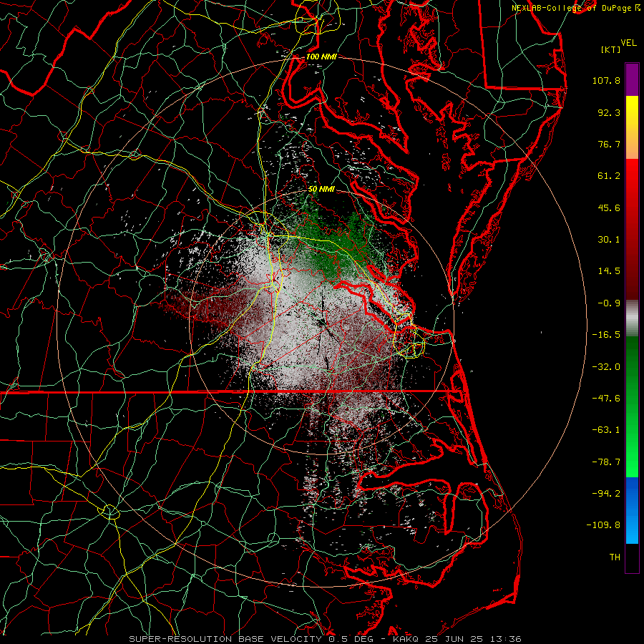Select the -63.1 velocity scale value

coord(606,430)
